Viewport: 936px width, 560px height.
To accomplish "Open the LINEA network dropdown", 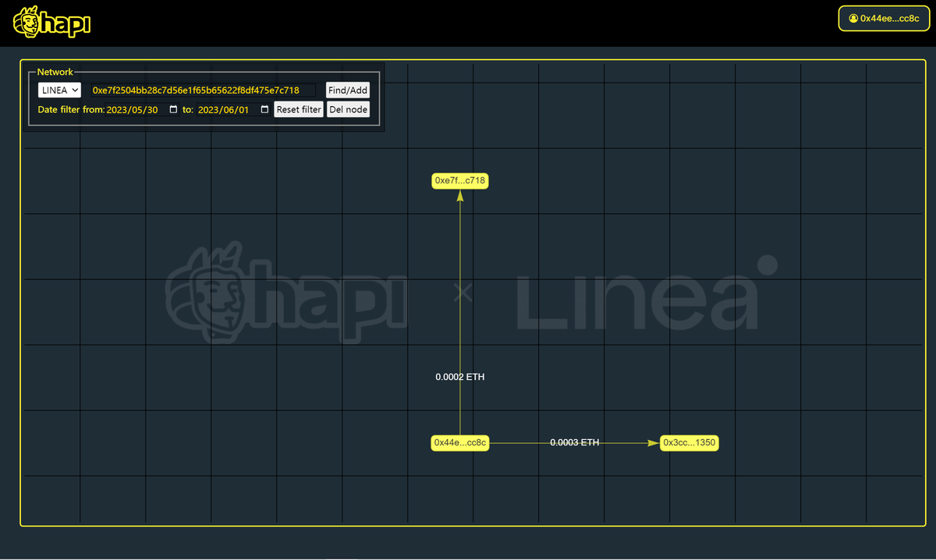I will [x=60, y=90].
